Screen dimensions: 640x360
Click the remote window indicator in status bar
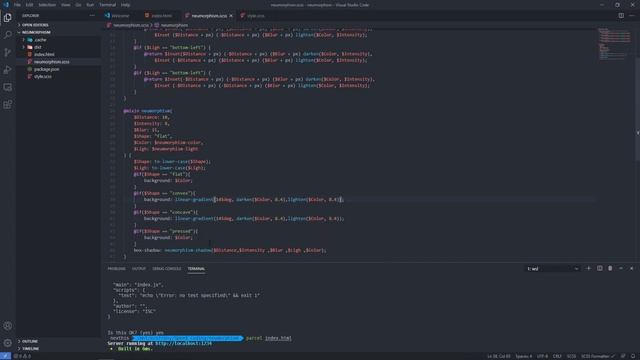(x=5, y=356)
